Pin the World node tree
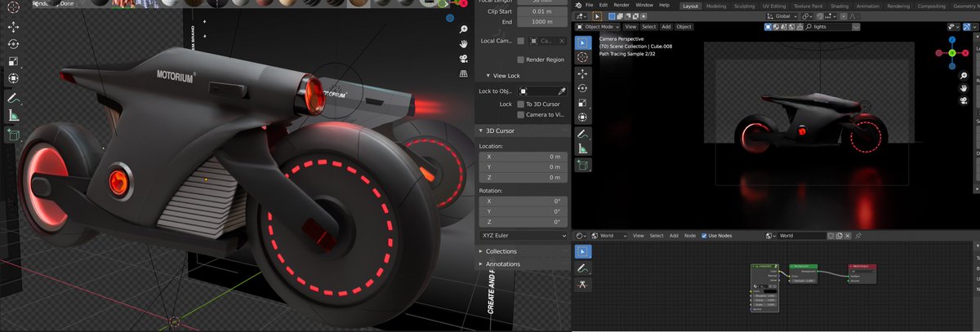The height and width of the screenshot is (332, 980). [858, 236]
